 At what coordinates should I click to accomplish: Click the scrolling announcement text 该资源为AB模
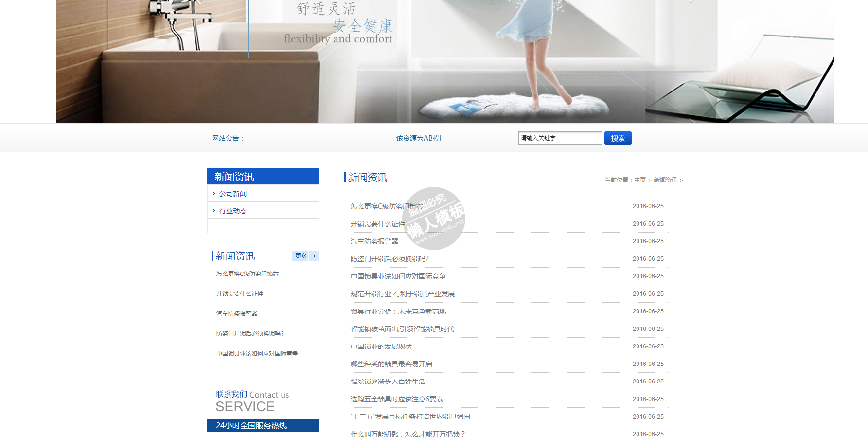pyautogui.click(x=418, y=138)
